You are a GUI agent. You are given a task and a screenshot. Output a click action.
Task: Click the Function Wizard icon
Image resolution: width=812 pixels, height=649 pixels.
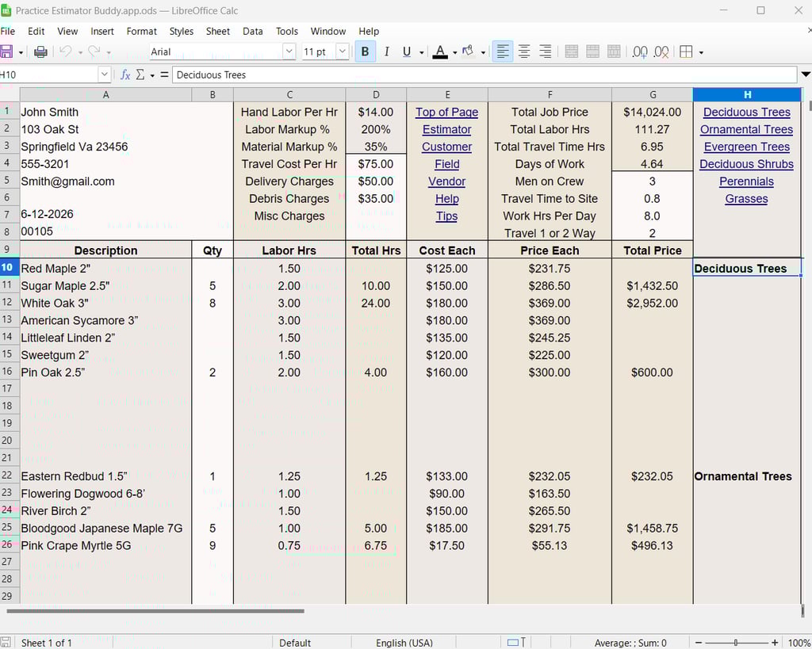click(124, 74)
